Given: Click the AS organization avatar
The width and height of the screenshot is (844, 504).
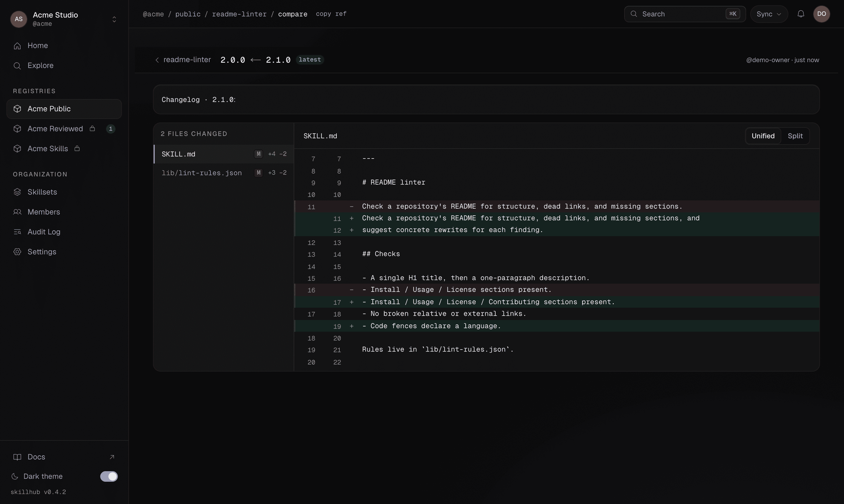Looking at the screenshot, I should pos(19,19).
